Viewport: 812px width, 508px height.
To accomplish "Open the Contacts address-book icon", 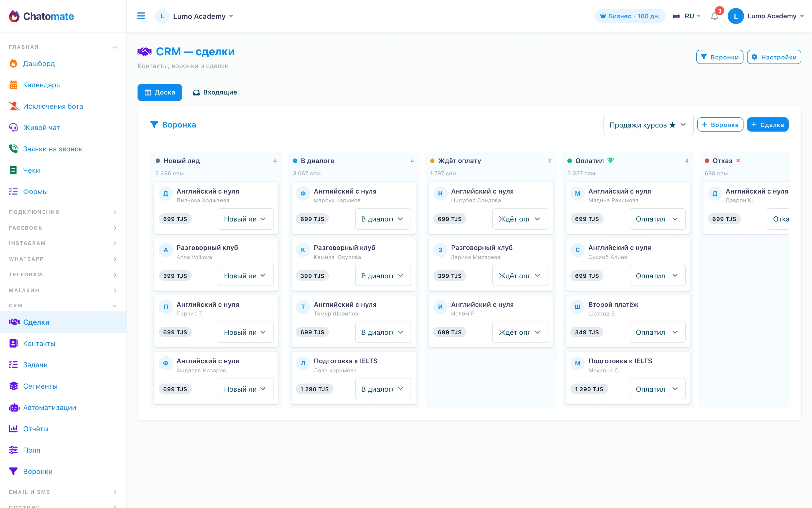I will pos(13,343).
